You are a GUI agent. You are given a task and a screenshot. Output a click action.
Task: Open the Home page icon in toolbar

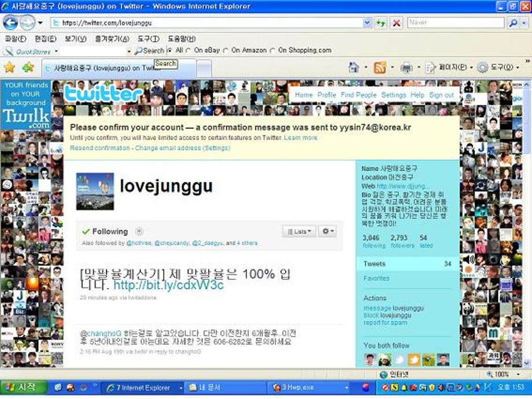click(x=353, y=68)
